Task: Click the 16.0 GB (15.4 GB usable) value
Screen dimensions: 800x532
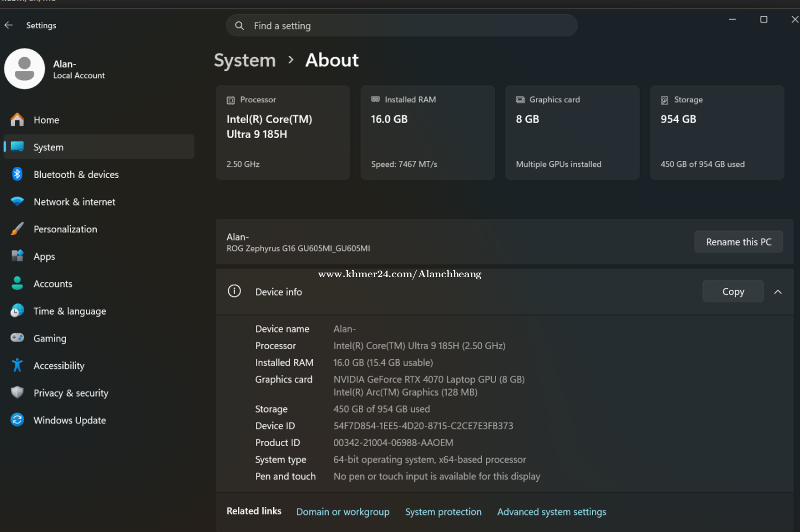Action: pos(383,362)
